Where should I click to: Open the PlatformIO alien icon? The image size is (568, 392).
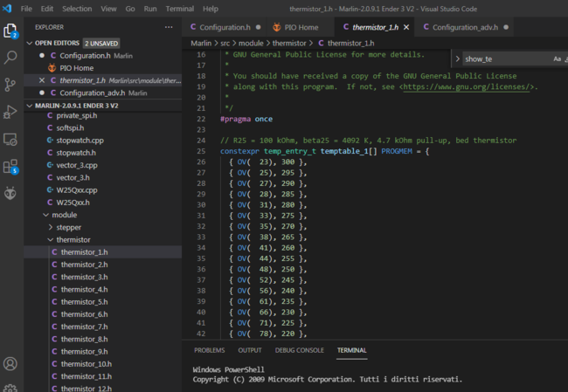[10, 193]
